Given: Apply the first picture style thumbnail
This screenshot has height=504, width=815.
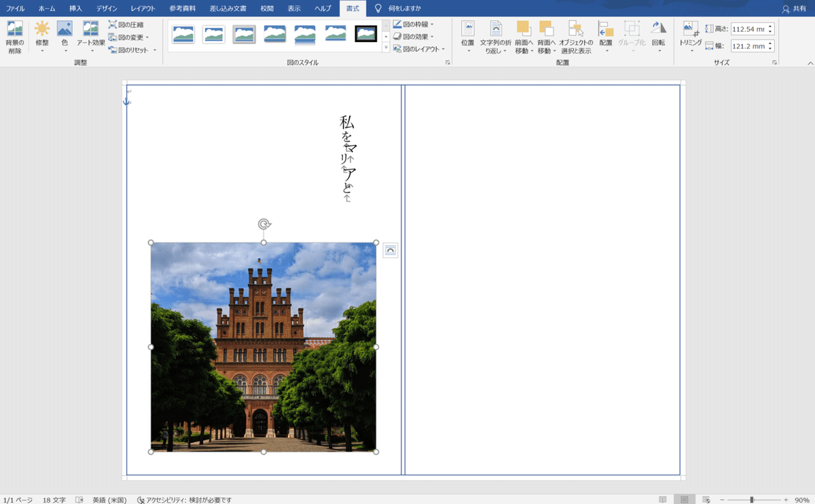Looking at the screenshot, I should (183, 34).
